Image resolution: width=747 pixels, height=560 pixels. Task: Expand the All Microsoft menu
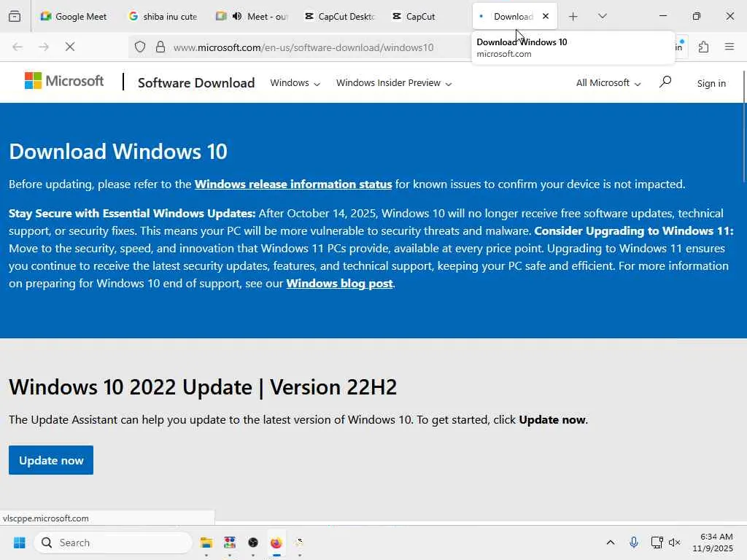[608, 83]
